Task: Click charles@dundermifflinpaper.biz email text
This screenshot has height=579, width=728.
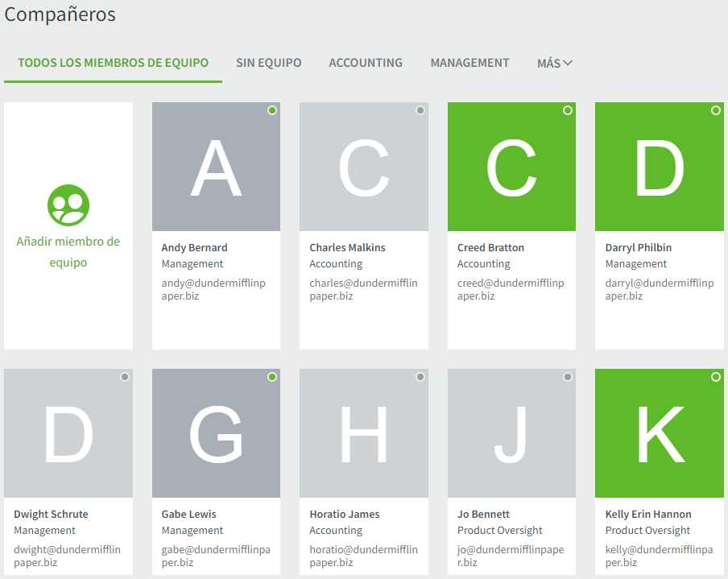Action: (x=363, y=289)
